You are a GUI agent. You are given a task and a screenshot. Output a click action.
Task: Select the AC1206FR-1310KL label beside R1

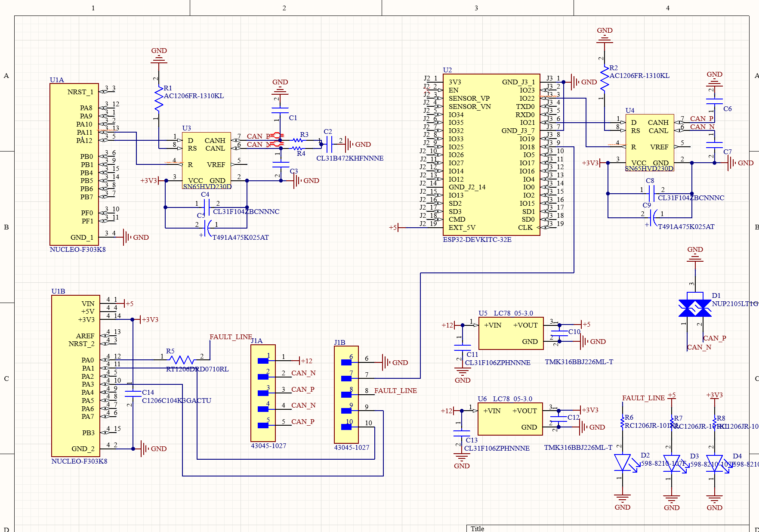point(194,96)
